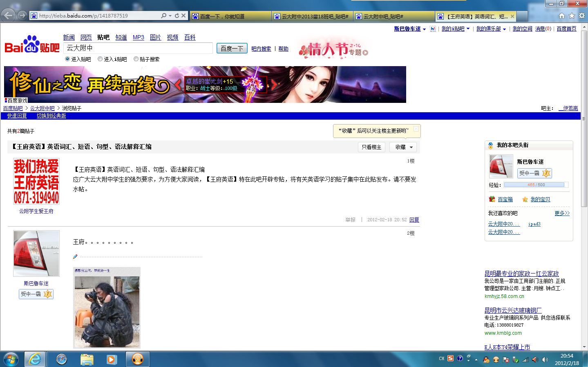Click 切换到经典版 link
588x367 pixels.
(x=51, y=116)
